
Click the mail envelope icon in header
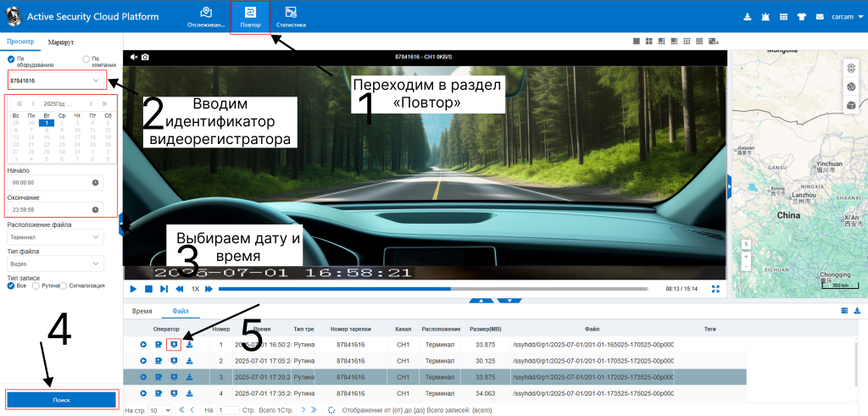[820, 17]
